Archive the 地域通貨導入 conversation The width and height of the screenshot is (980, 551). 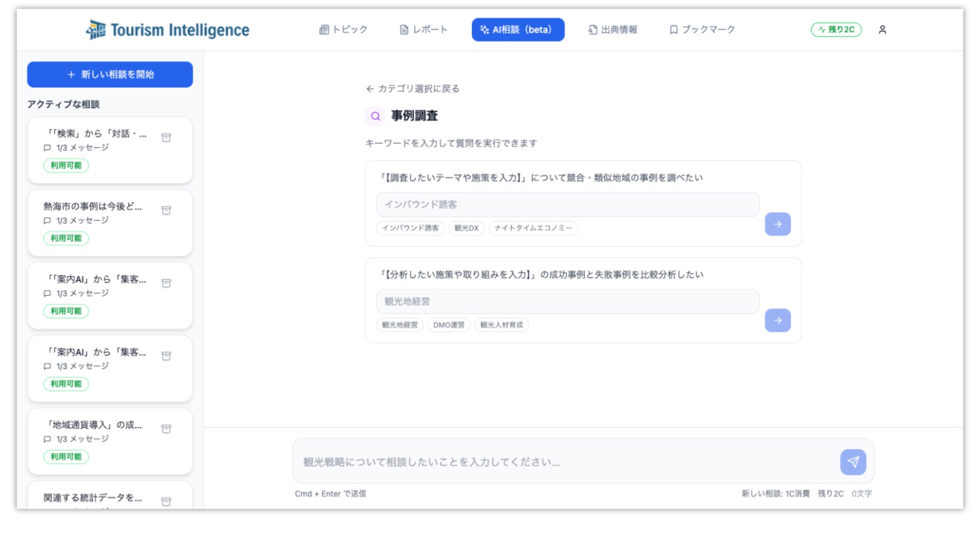[166, 429]
